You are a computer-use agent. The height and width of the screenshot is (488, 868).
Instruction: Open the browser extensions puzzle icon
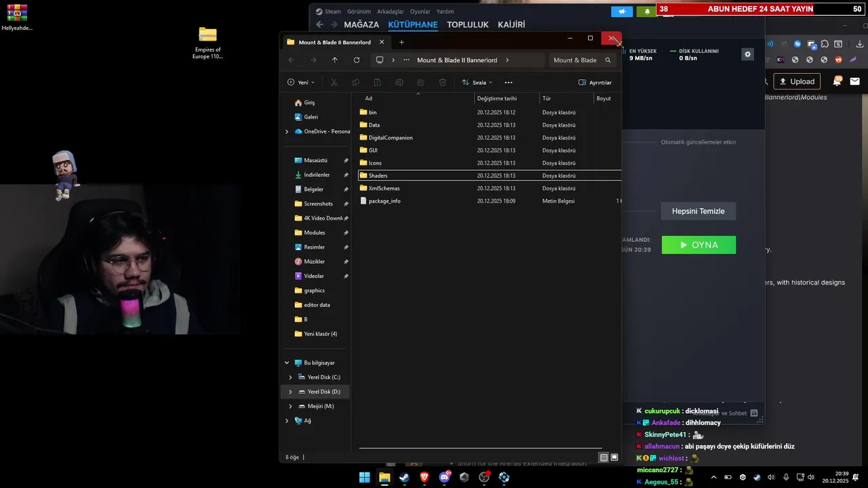(825, 44)
